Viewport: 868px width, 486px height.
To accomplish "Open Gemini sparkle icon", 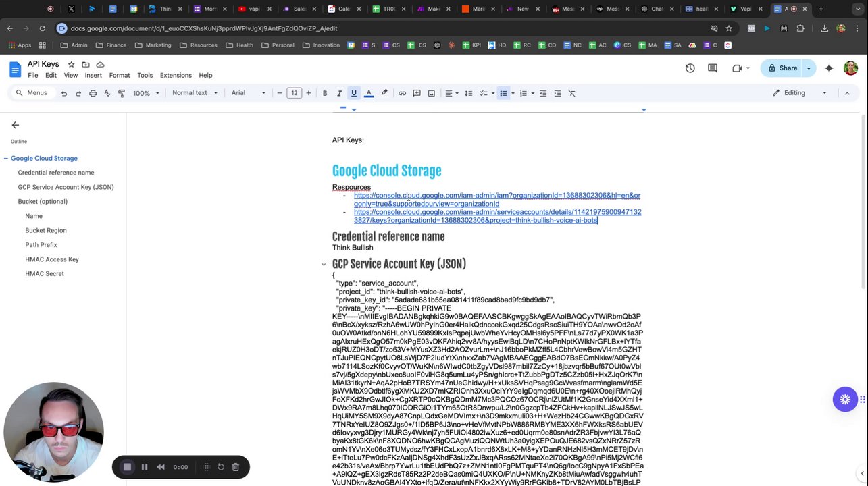I will coord(829,68).
